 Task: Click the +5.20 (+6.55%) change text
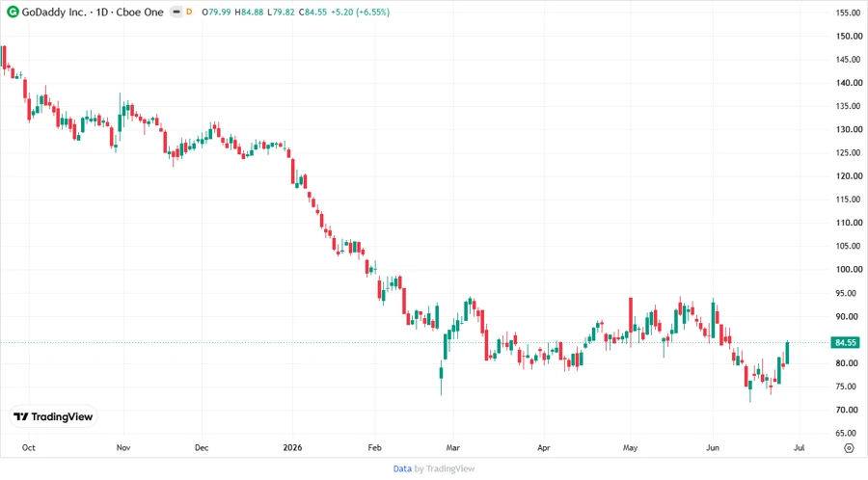(x=361, y=12)
